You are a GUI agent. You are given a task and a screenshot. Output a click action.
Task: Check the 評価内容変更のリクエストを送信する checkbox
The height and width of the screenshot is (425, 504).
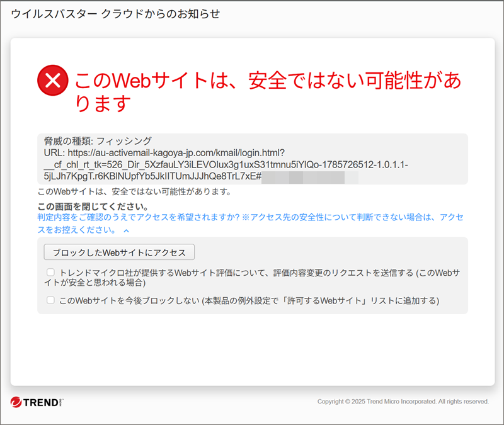(x=50, y=273)
